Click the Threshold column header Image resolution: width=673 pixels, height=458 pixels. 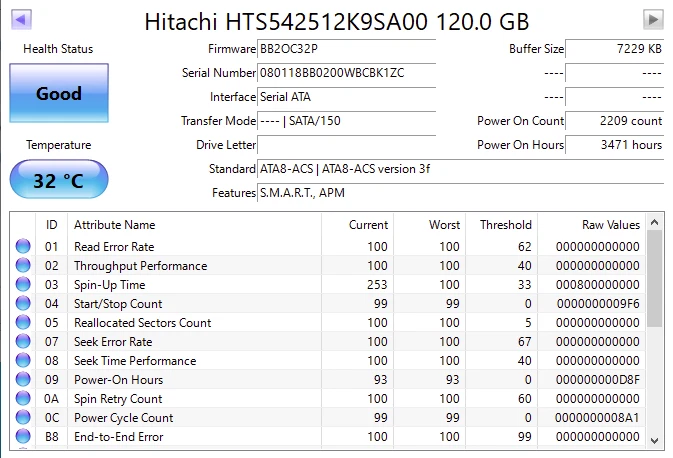click(501, 224)
